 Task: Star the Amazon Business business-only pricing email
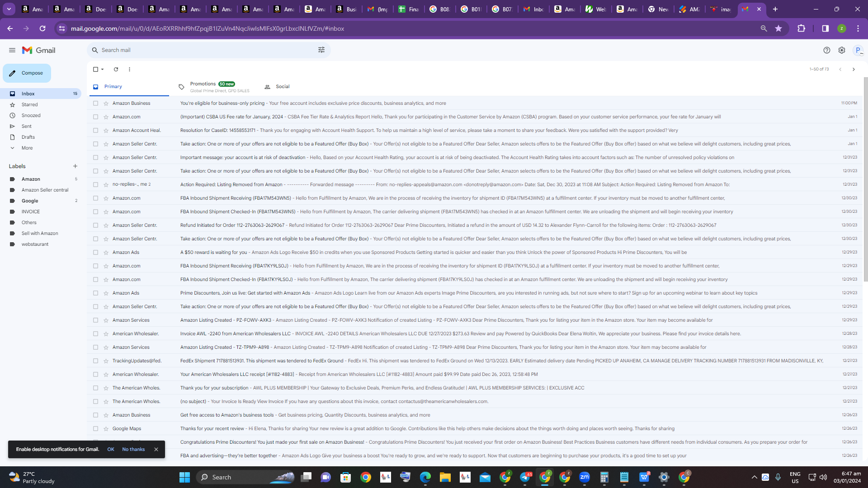106,103
